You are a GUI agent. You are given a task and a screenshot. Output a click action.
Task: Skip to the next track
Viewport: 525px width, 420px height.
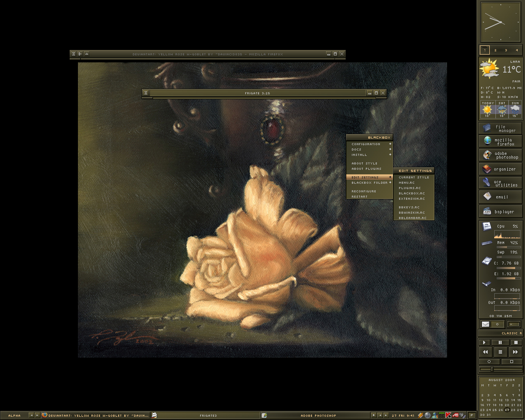[x=515, y=352]
